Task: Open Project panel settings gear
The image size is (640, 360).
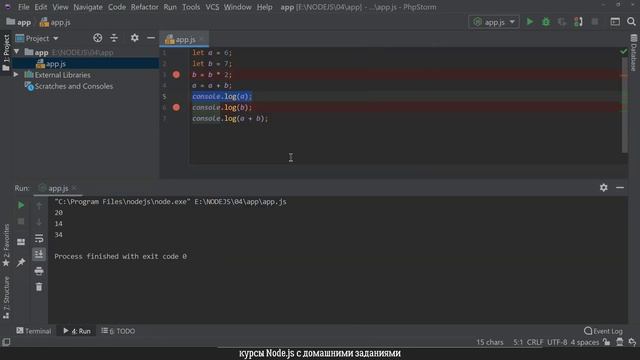Action: click(134, 38)
